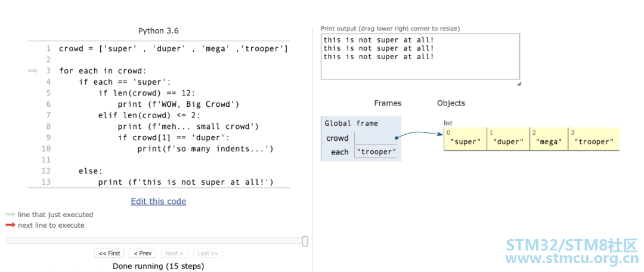Click the Global frame header label
The width and height of the screenshot is (644, 272).
351,123
